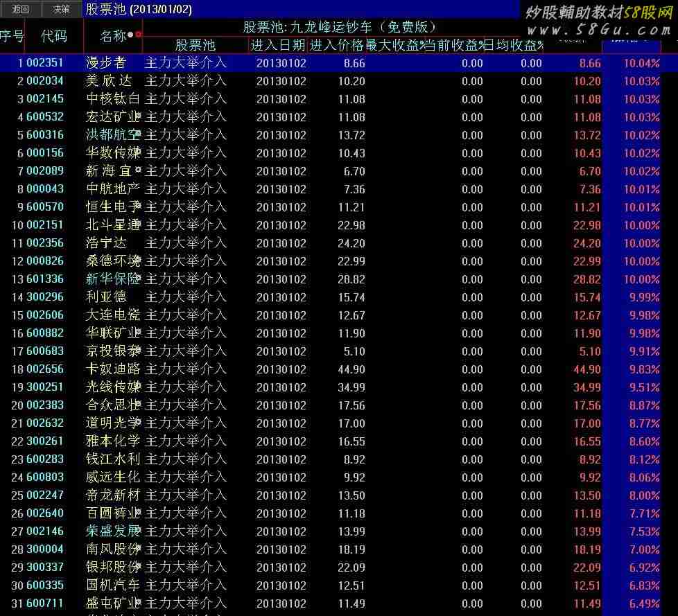The width and height of the screenshot is (678, 616).
Task: Click stock code 002356
Action: pyautogui.click(x=45, y=243)
